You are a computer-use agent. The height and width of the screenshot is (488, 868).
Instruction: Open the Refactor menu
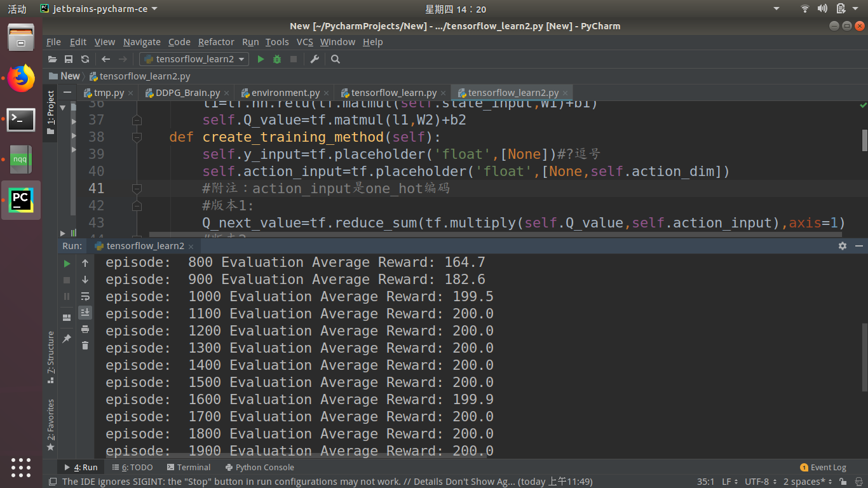coord(216,42)
